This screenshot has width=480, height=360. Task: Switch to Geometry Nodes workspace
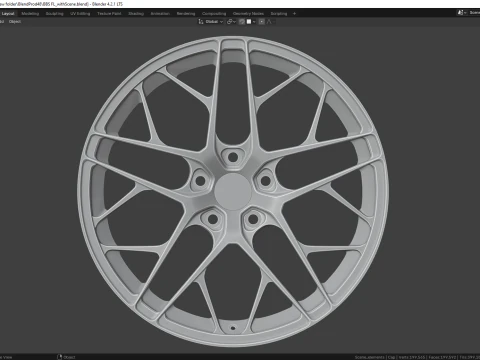[248, 14]
